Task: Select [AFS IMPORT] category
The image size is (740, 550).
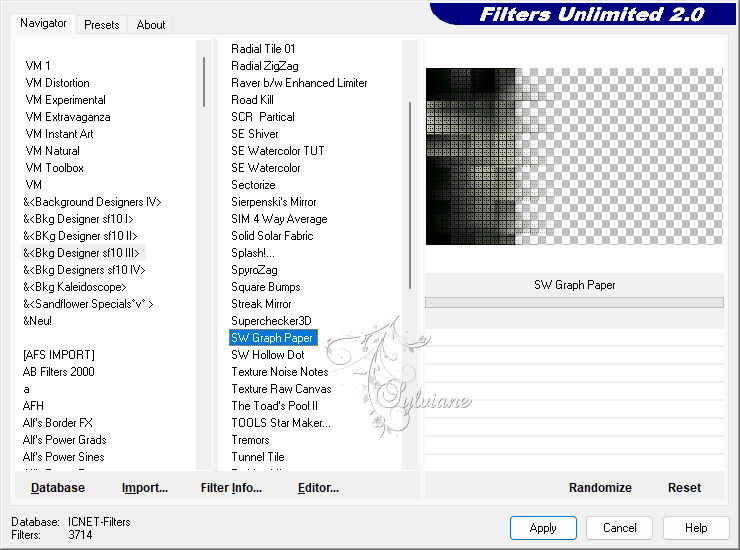Action: point(59,355)
